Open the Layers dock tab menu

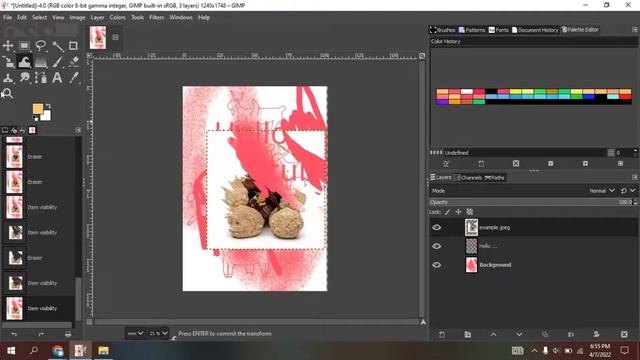(635, 177)
